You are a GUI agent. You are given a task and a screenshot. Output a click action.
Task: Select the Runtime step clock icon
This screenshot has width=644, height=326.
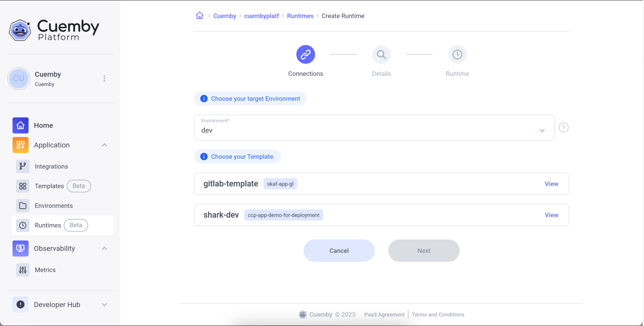[457, 55]
